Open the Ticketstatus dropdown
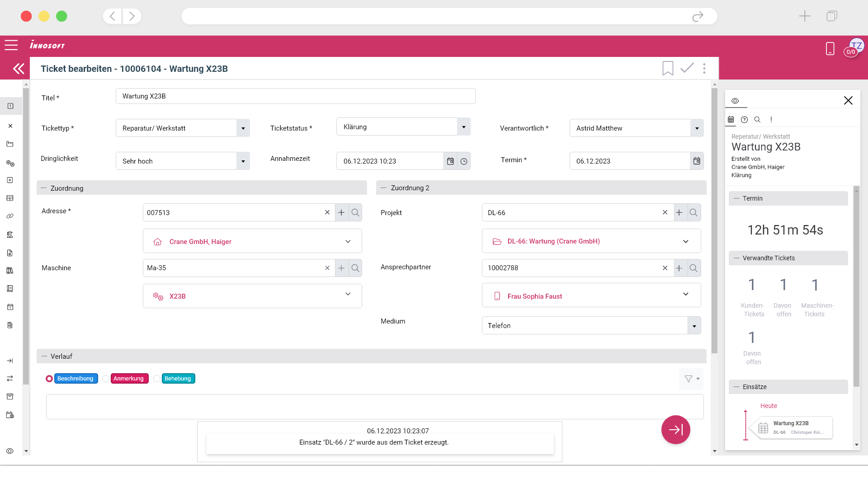This screenshot has width=868, height=488. [464, 127]
